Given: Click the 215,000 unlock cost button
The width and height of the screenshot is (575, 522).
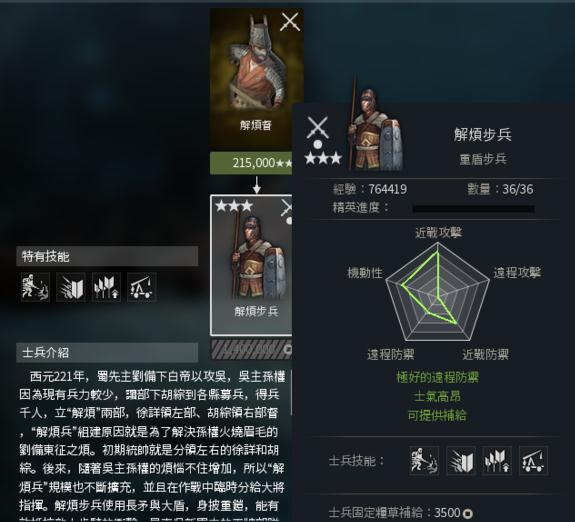Looking at the screenshot, I should click(x=251, y=163).
